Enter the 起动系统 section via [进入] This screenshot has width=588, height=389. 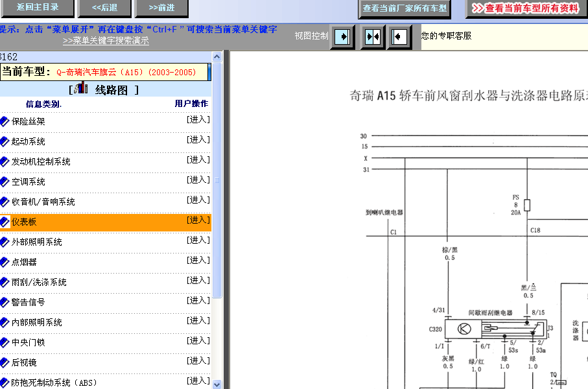[198, 139]
